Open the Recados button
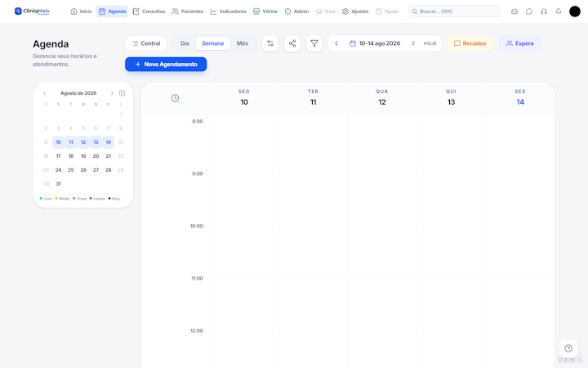Viewport: 588px width, 368px height. click(x=470, y=43)
